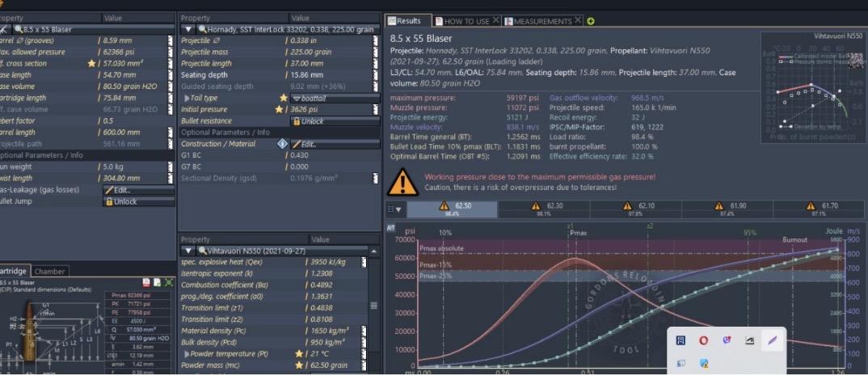Open the boattail tail type dropdown

click(335, 98)
